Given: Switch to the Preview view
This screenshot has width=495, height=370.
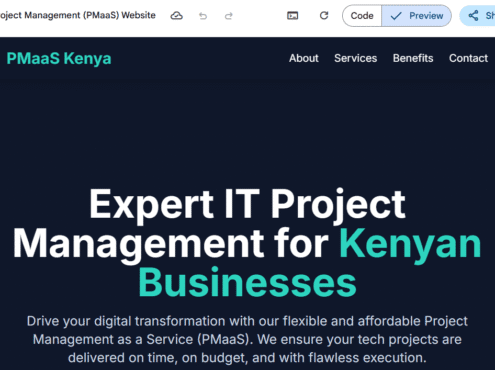Looking at the screenshot, I should pos(417,16).
